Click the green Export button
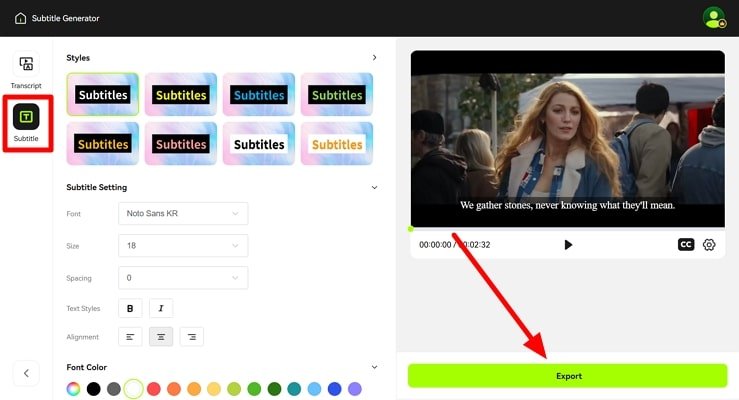739x400 pixels. (567, 376)
